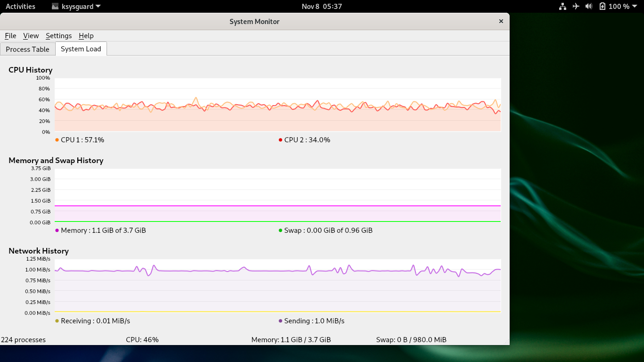Click the battery charging icon

602,6
